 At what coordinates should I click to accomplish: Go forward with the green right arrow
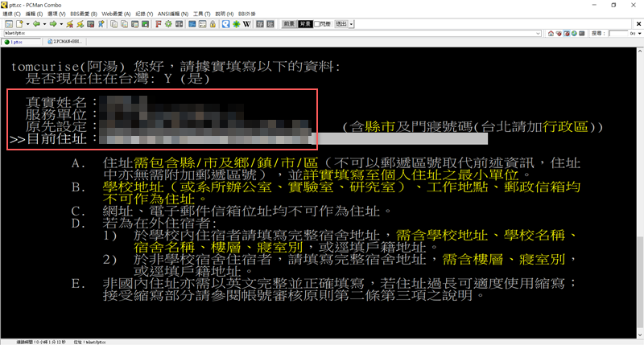tap(53, 24)
